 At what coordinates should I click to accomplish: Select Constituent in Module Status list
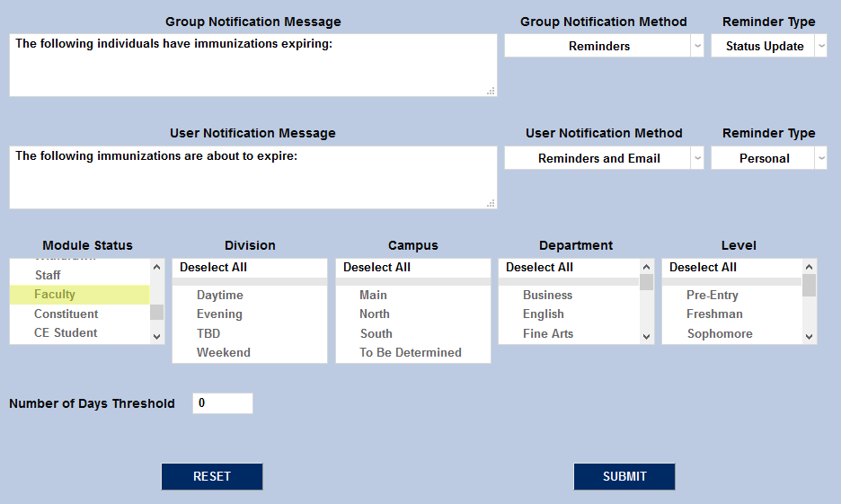pos(79,314)
